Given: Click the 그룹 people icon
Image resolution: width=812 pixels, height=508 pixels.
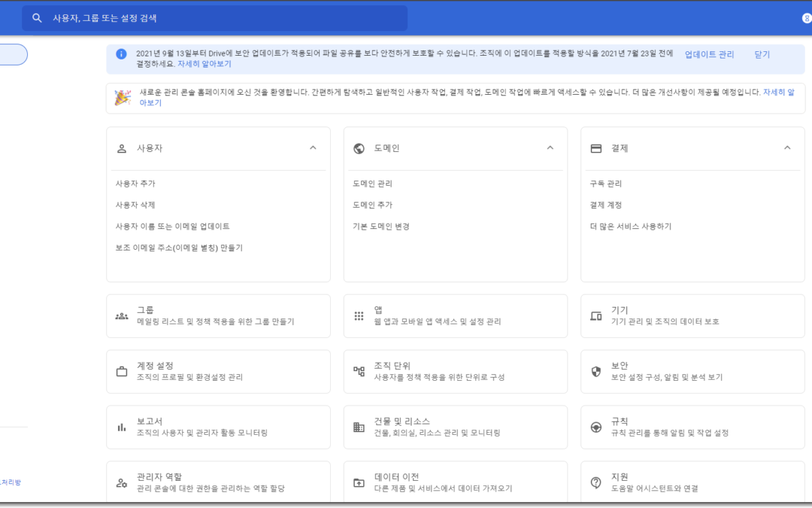Looking at the screenshot, I should [x=122, y=316].
